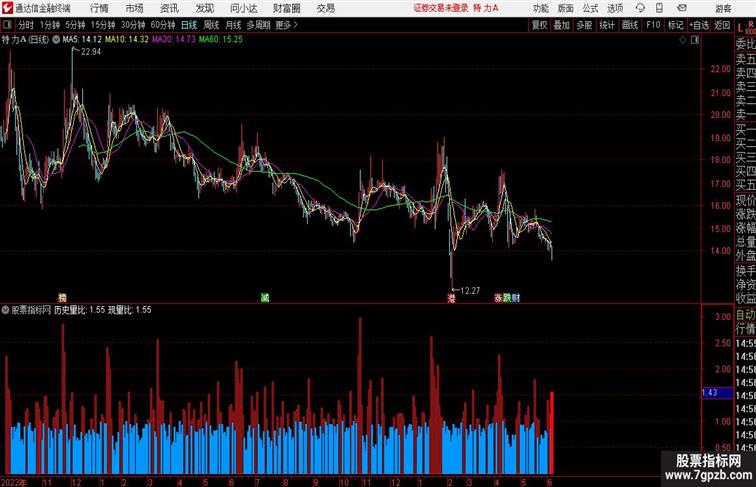Open the 行情 menu

99,8
